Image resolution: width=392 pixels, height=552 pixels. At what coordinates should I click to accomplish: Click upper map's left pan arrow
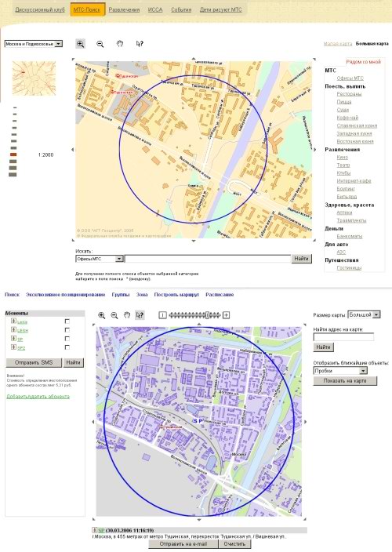tap(73, 150)
